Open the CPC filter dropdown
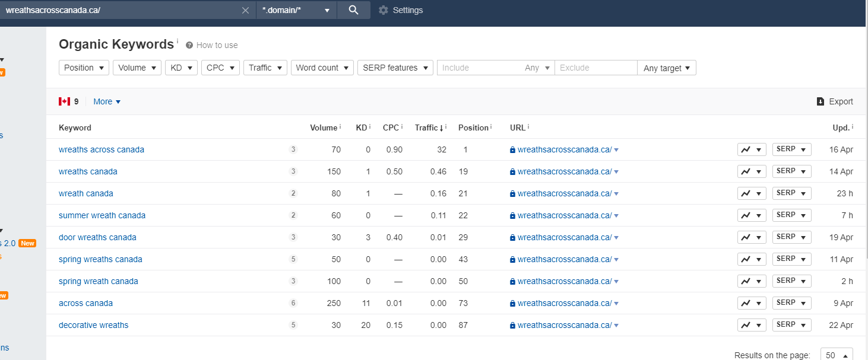 pos(220,68)
